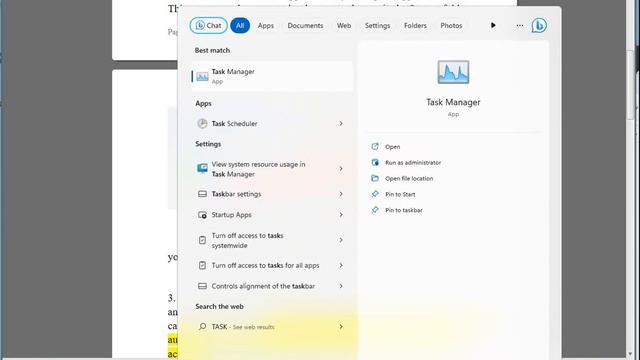Click the Run as administrator shield icon
The width and height of the screenshot is (640, 360).
[x=375, y=162]
